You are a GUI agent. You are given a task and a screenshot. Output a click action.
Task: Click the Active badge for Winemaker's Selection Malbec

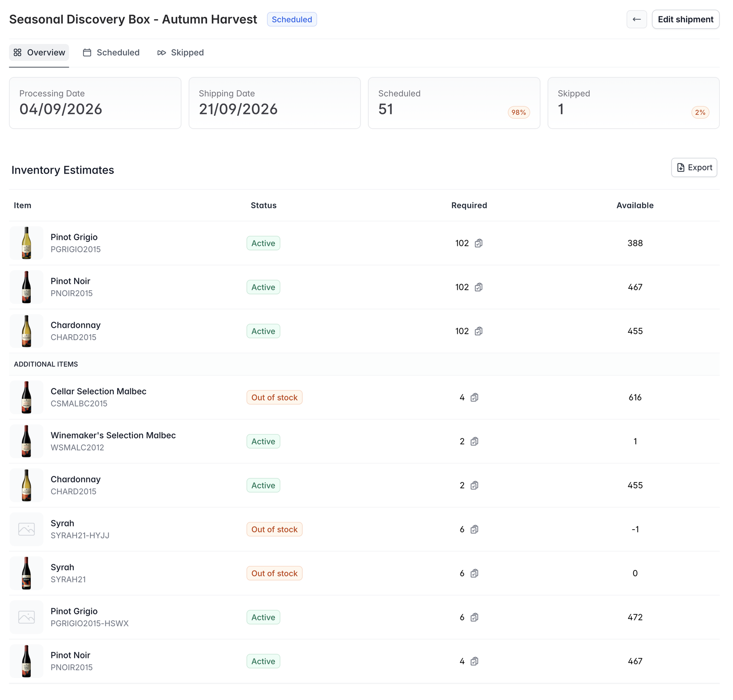(x=263, y=441)
